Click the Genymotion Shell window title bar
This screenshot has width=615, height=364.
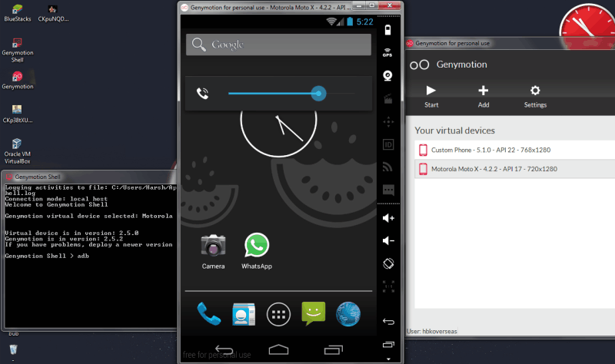90,177
